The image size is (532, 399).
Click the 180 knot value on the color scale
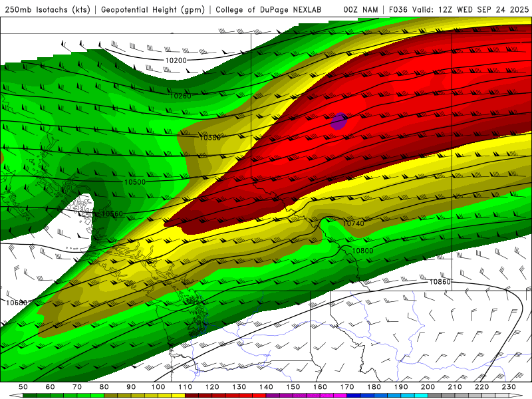[x=374, y=387]
